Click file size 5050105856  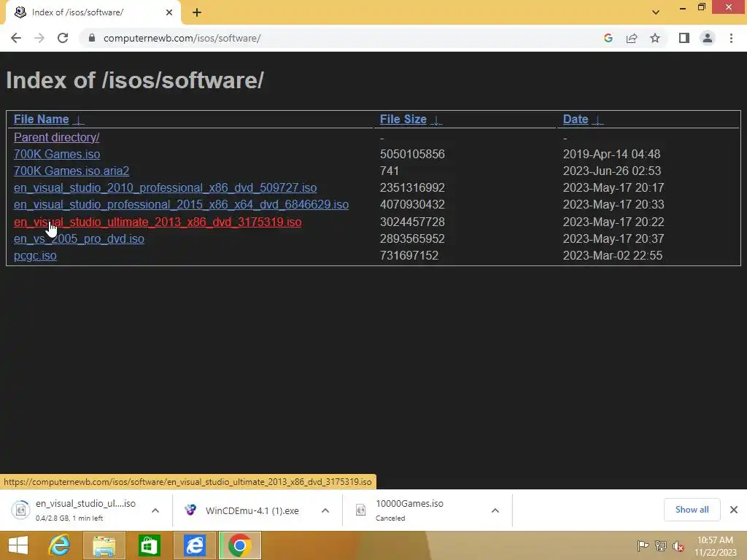[412, 155]
